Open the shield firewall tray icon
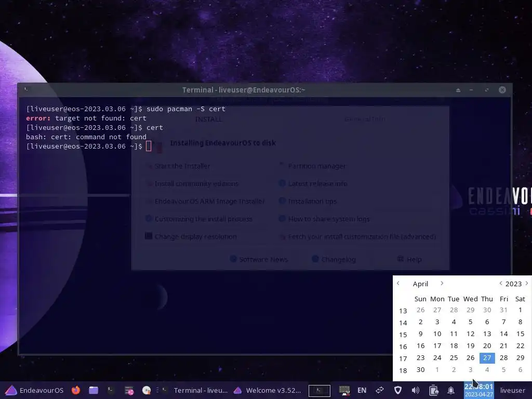Screen dimensions: 532x399 click(397, 390)
